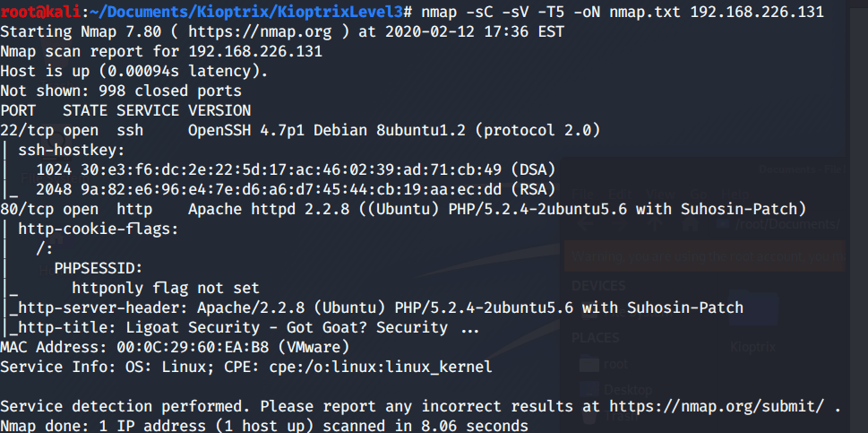Open the faint Edit menu behind terminal
The width and height of the screenshot is (868, 433).
pyautogui.click(x=620, y=195)
